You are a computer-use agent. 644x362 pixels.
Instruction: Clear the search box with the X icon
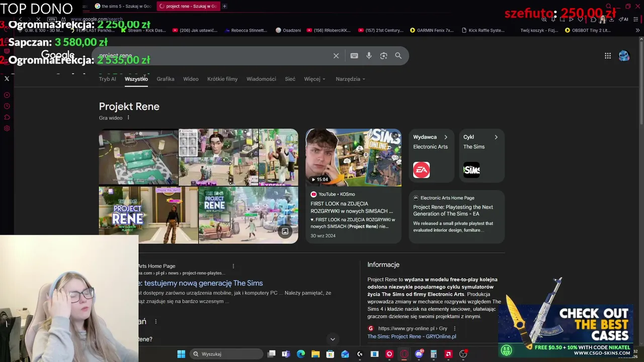(x=336, y=56)
